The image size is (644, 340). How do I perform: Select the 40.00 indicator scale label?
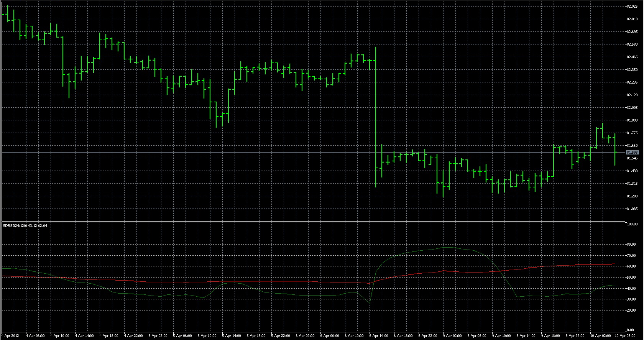(631, 289)
